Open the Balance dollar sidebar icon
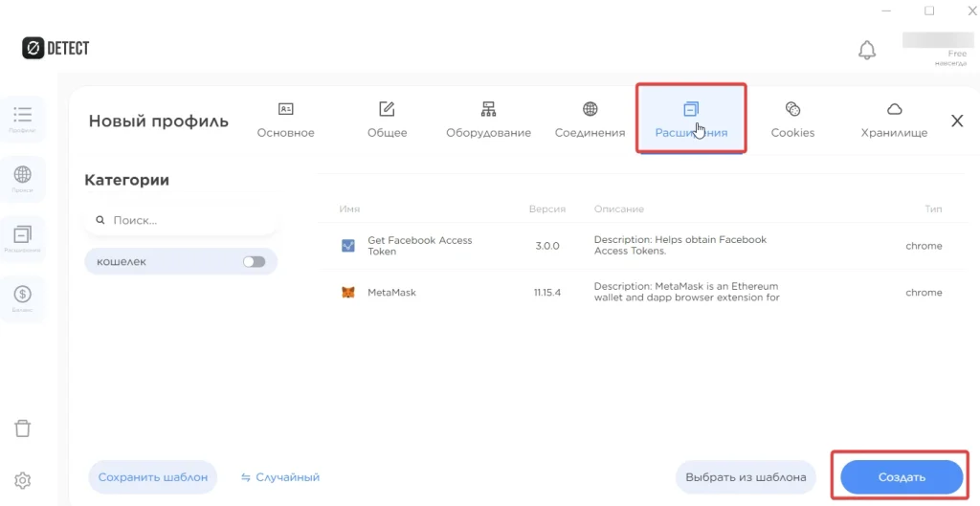 23,298
